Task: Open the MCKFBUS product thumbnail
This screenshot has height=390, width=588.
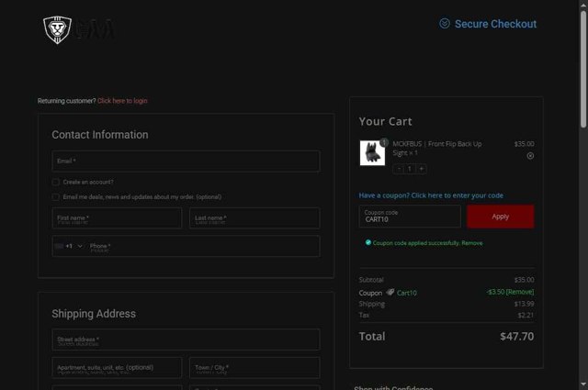Action: pos(372,153)
